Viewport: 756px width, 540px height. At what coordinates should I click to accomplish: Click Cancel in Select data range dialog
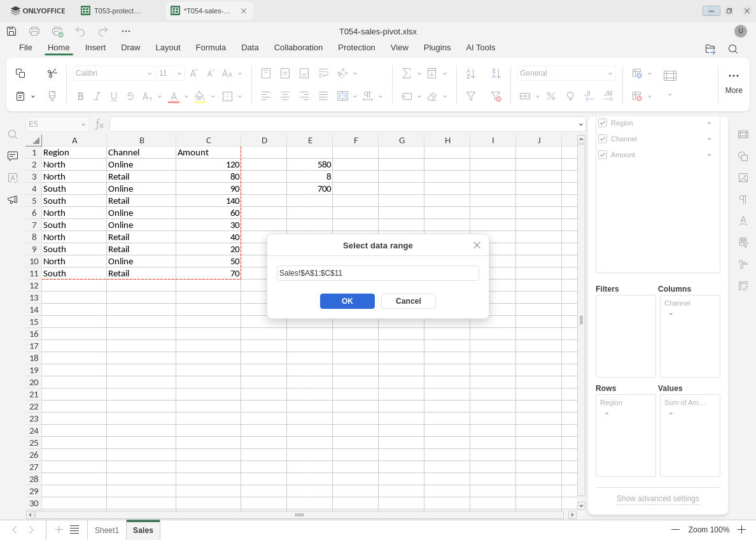409,301
